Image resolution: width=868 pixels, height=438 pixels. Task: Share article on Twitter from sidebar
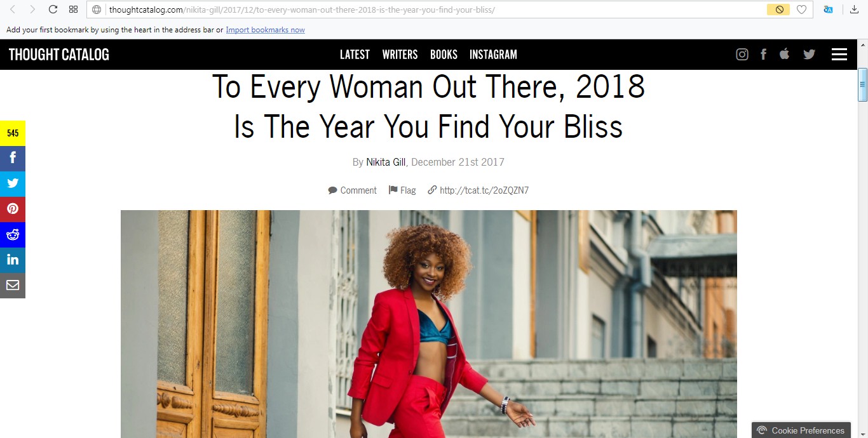coord(13,184)
